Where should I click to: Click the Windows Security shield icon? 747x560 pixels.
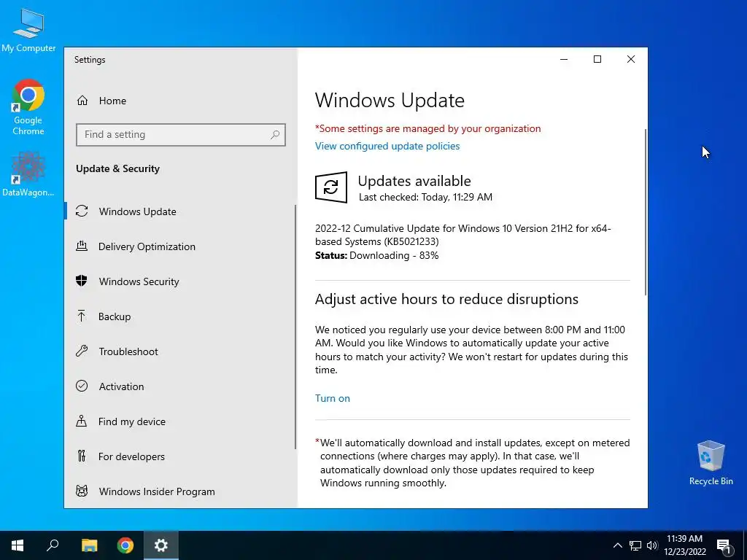pyautogui.click(x=82, y=281)
